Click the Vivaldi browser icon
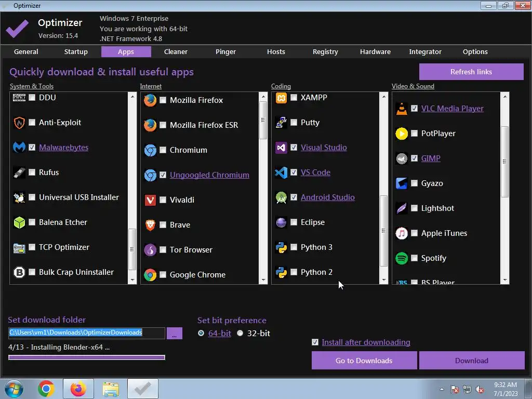This screenshot has width=532, height=399. click(x=150, y=200)
